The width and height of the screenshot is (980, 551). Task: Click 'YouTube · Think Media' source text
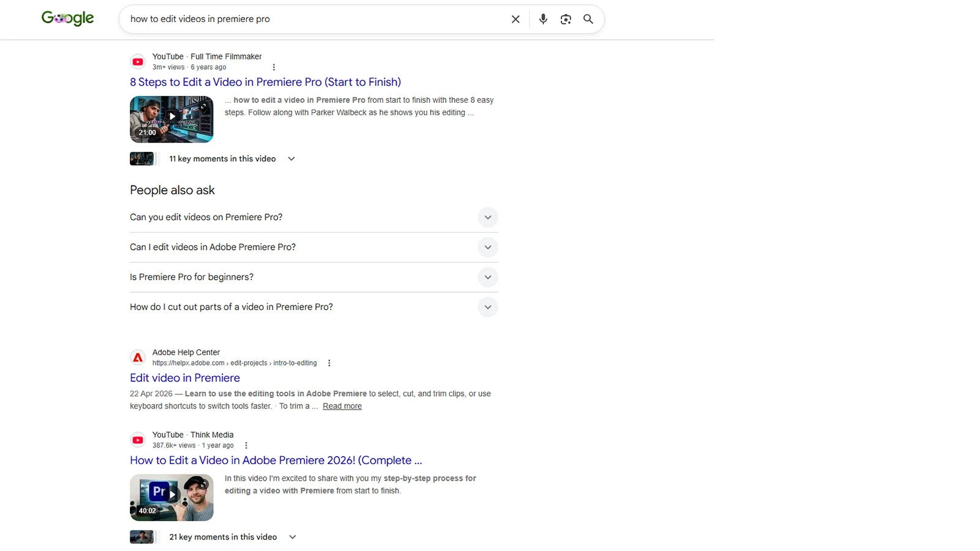(193, 435)
